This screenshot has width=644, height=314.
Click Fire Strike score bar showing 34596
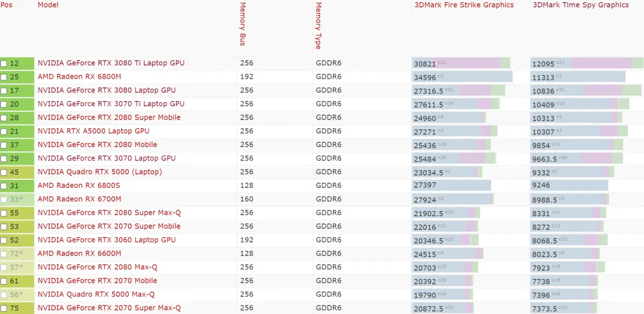click(x=463, y=77)
